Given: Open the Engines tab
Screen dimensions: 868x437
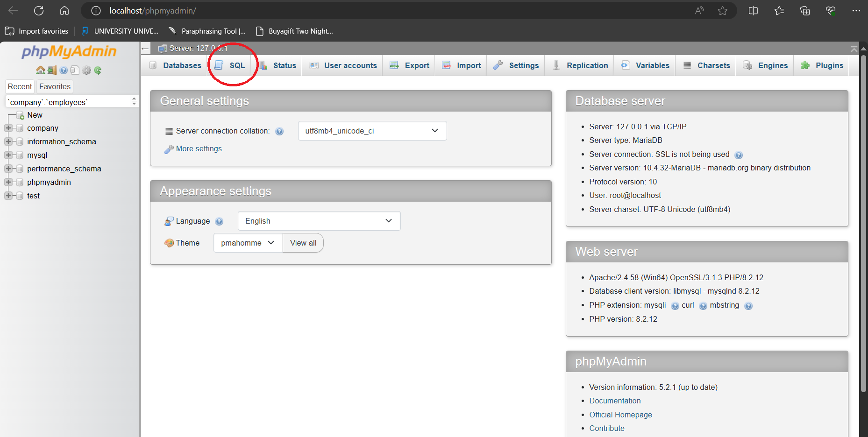Looking at the screenshot, I should tap(765, 65).
